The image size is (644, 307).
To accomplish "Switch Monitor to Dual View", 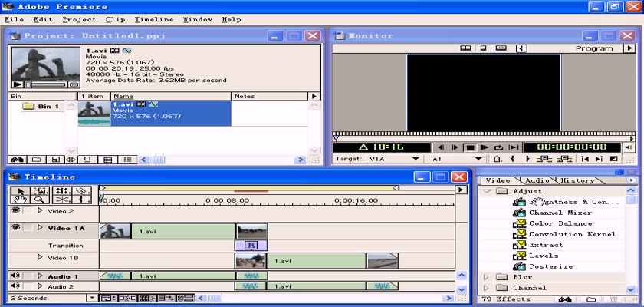I will point(465,48).
